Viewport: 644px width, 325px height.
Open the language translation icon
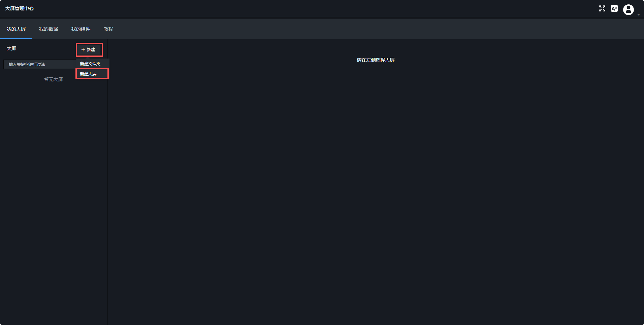click(x=614, y=8)
